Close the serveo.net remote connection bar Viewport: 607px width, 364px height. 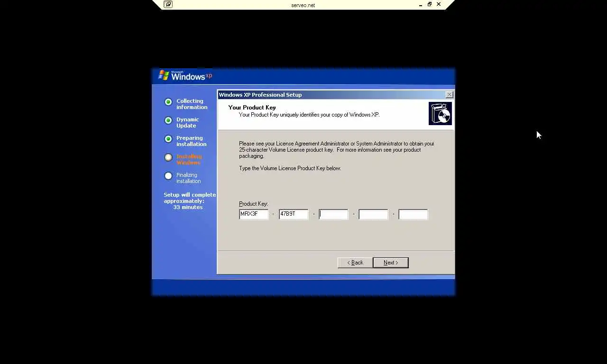[439, 4]
